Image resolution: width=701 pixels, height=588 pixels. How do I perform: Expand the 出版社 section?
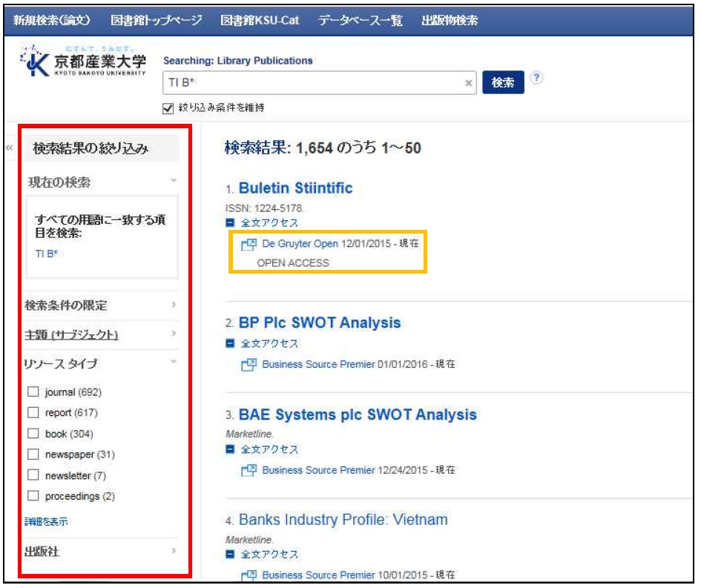pos(174,551)
